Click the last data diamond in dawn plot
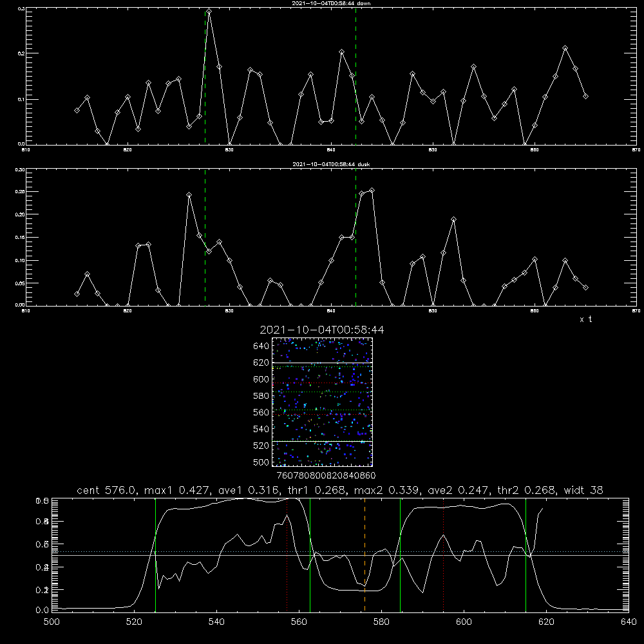 pos(585,96)
